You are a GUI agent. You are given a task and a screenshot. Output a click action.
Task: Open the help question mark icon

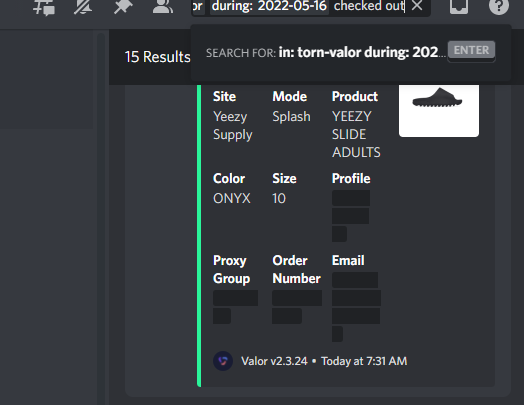(499, 6)
